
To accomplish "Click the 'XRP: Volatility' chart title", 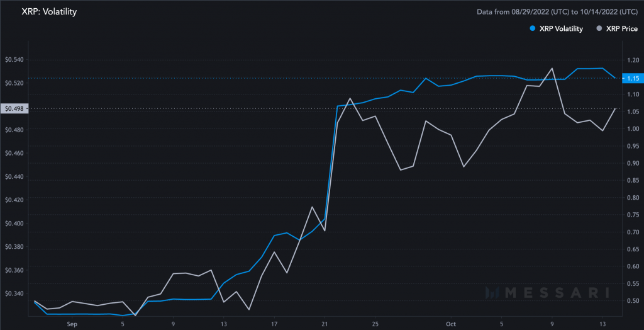I will 49,12.
